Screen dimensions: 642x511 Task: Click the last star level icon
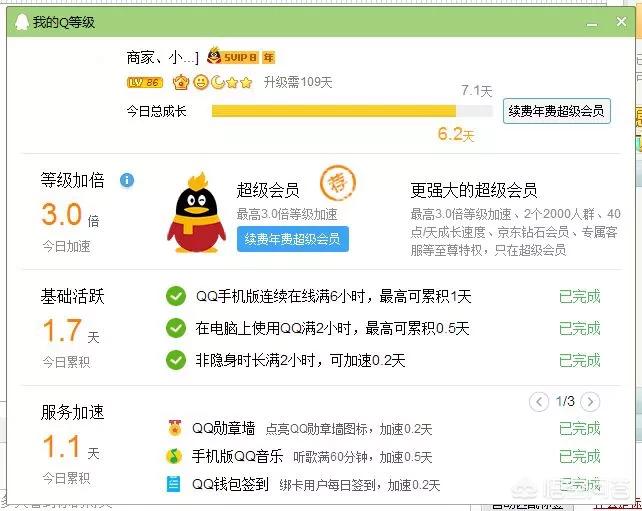246,83
